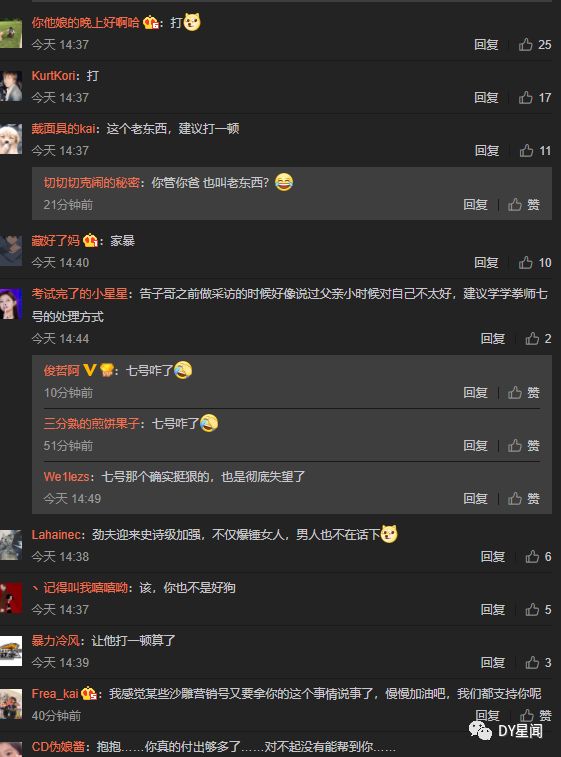Like the comment by KurtKori

(534, 98)
